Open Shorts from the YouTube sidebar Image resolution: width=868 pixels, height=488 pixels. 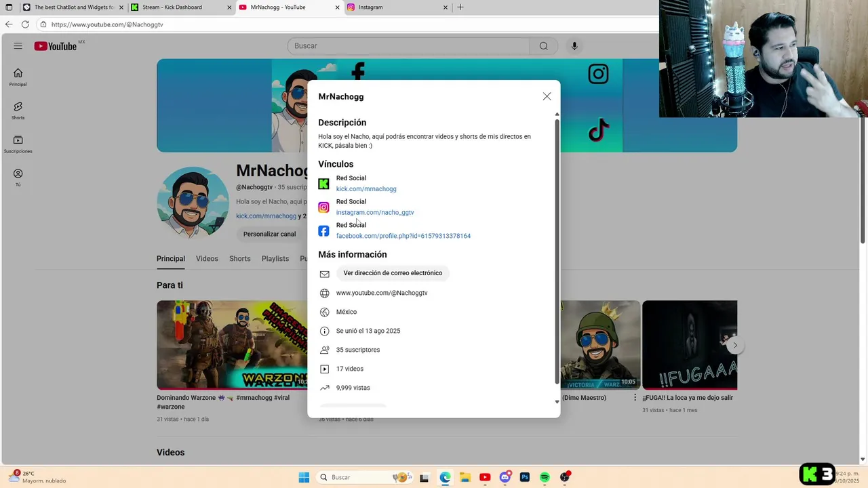pyautogui.click(x=18, y=110)
